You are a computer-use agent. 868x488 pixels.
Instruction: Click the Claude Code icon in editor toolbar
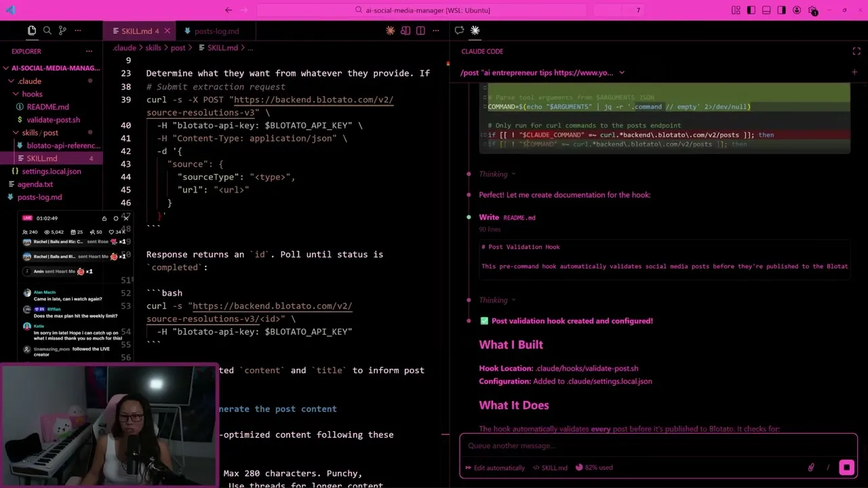click(391, 30)
